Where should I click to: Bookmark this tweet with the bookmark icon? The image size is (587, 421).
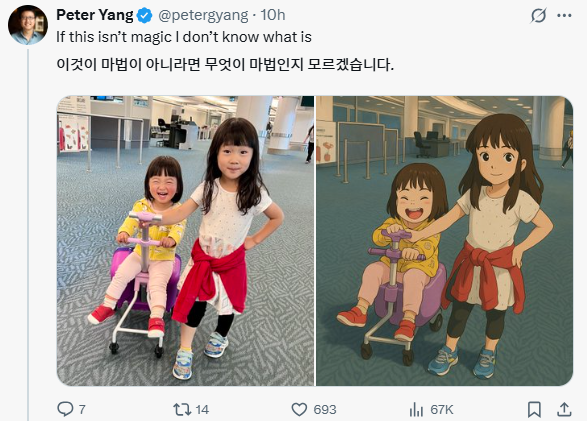click(534, 409)
